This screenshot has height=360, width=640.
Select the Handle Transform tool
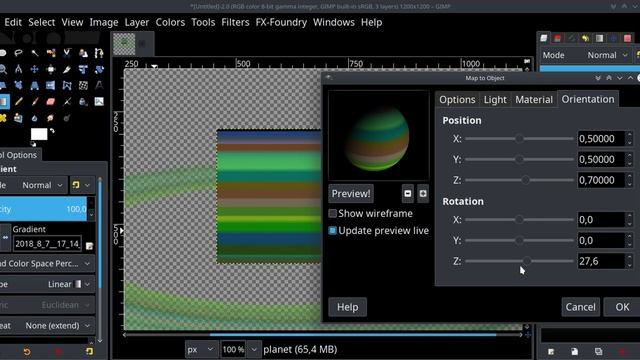(18, 85)
